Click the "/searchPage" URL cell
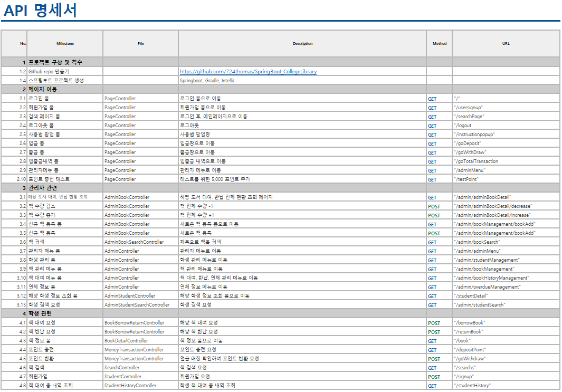The width and height of the screenshot is (562, 392). point(506,117)
